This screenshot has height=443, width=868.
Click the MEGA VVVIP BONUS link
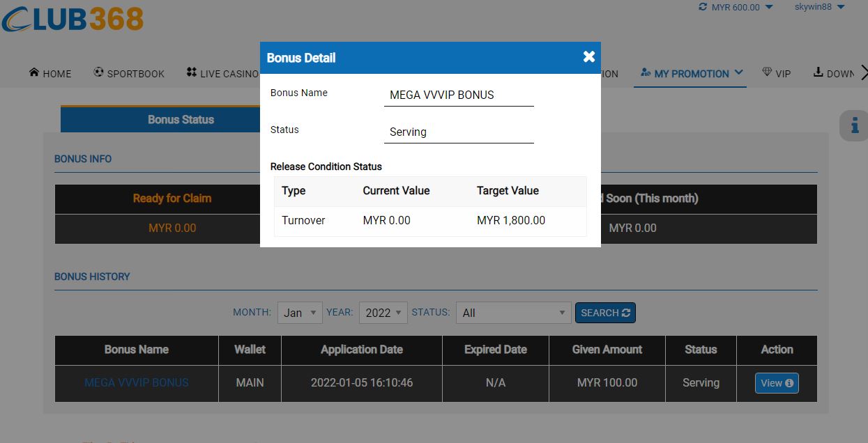(x=137, y=382)
